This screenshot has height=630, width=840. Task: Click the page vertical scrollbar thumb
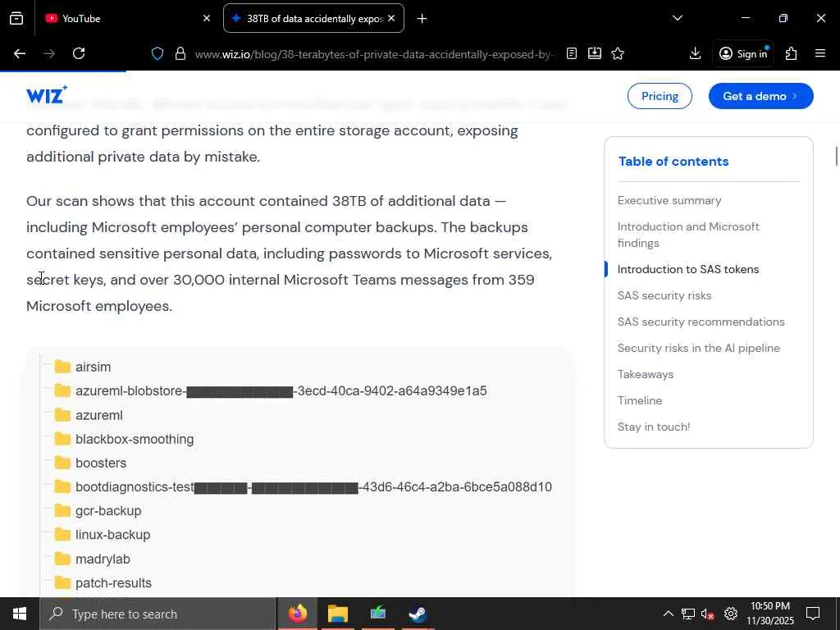click(x=836, y=156)
